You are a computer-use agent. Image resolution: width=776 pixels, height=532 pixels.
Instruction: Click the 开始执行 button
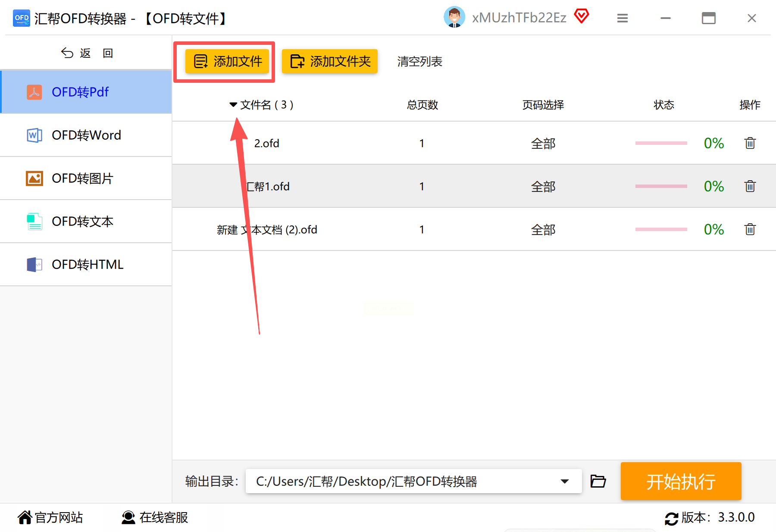tap(681, 481)
